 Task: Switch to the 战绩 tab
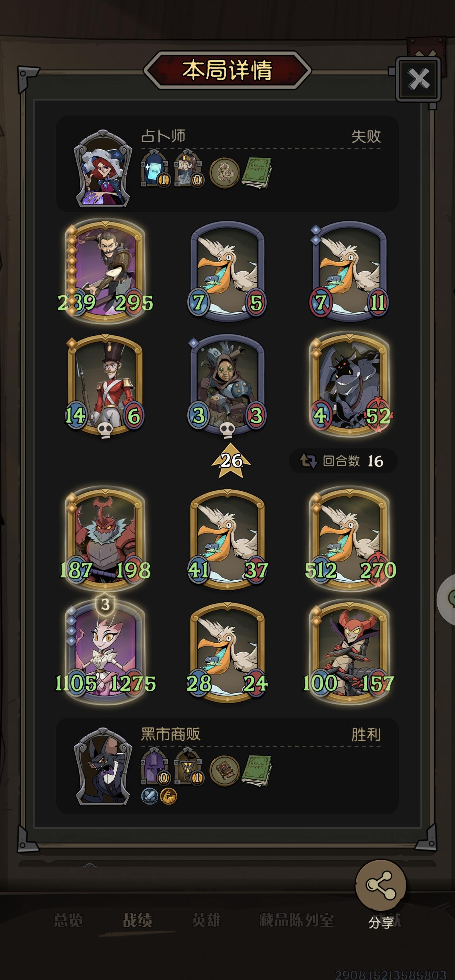(138, 920)
